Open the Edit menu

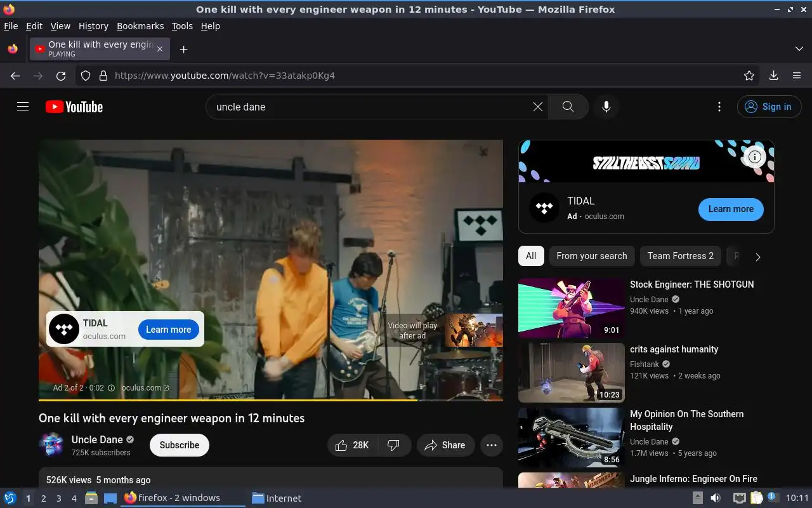click(x=34, y=26)
